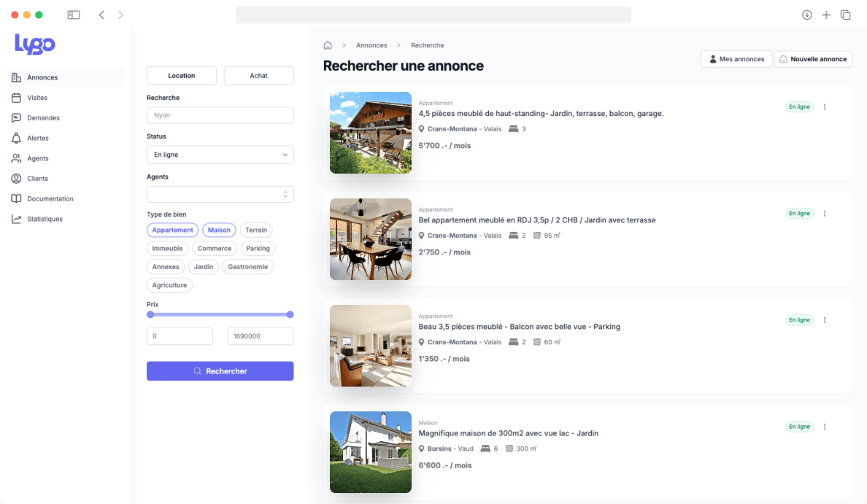
Task: Click the Alertes bell icon
Action: [16, 138]
